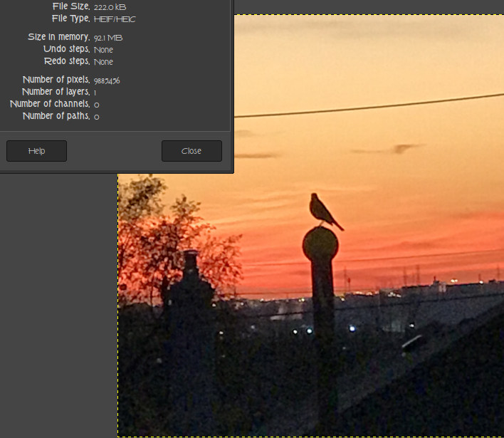The height and width of the screenshot is (438, 504).
Task: Click the Number of channels label
Action: point(50,104)
